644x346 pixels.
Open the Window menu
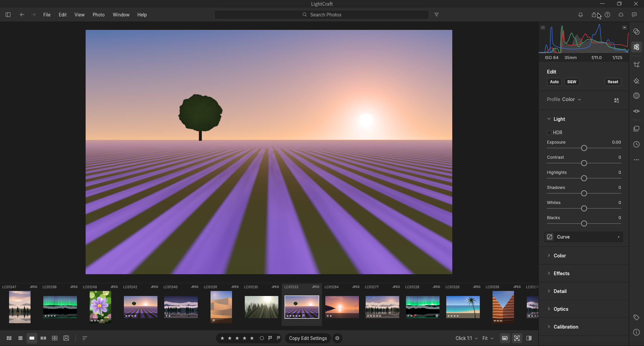(121, 15)
